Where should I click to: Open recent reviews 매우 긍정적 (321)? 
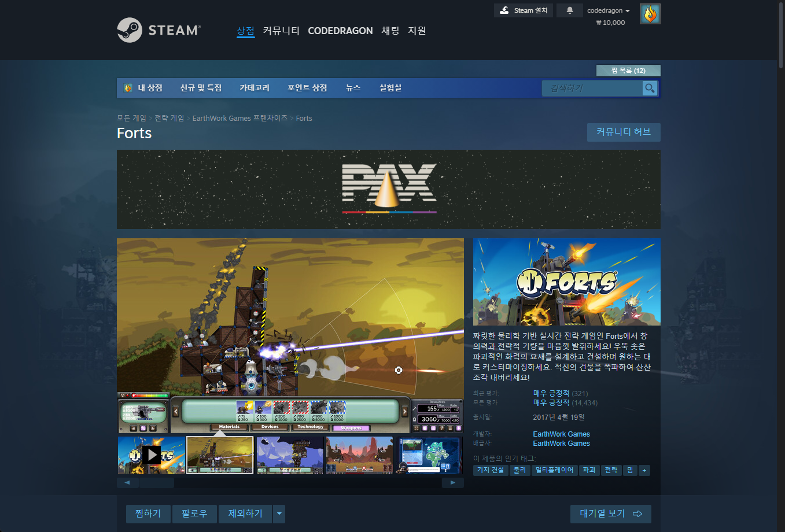pos(561,393)
